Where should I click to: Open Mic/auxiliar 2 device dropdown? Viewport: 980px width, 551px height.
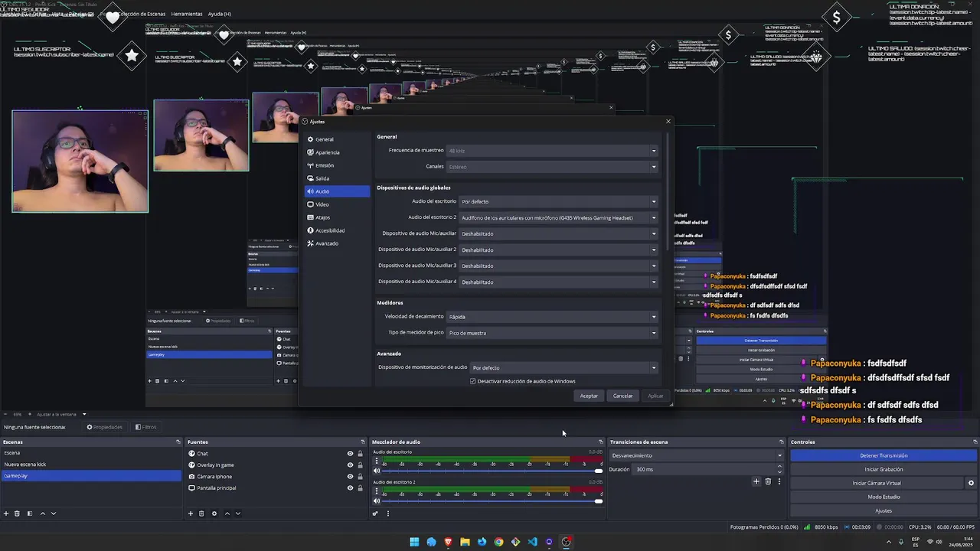(558, 250)
